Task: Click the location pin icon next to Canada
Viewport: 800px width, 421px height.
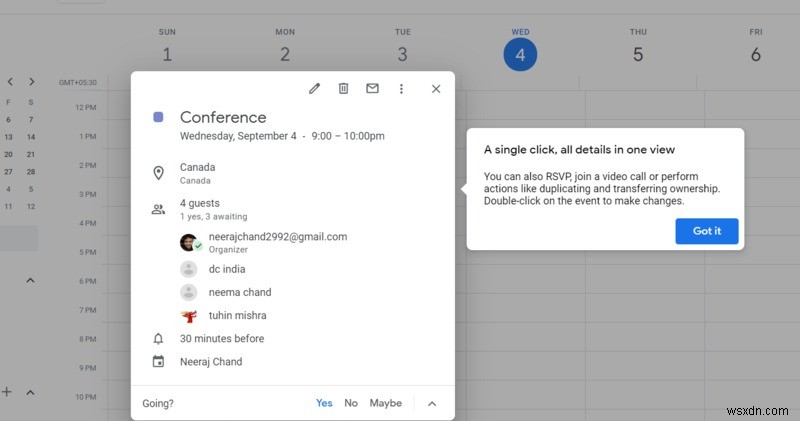Action: tap(158, 173)
